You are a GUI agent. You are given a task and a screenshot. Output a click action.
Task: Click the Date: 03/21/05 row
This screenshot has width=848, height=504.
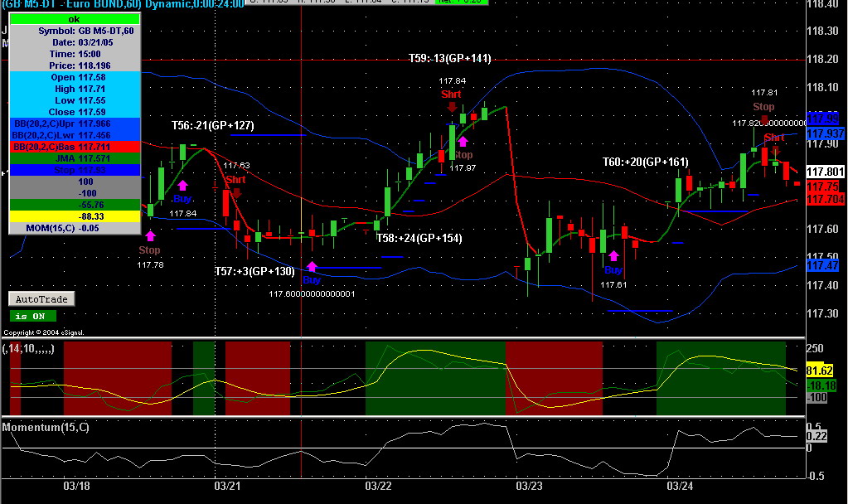pyautogui.click(x=75, y=42)
